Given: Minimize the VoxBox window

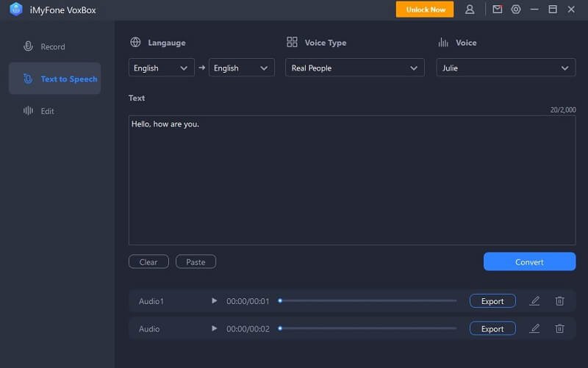Looking at the screenshot, I should click(x=534, y=10).
